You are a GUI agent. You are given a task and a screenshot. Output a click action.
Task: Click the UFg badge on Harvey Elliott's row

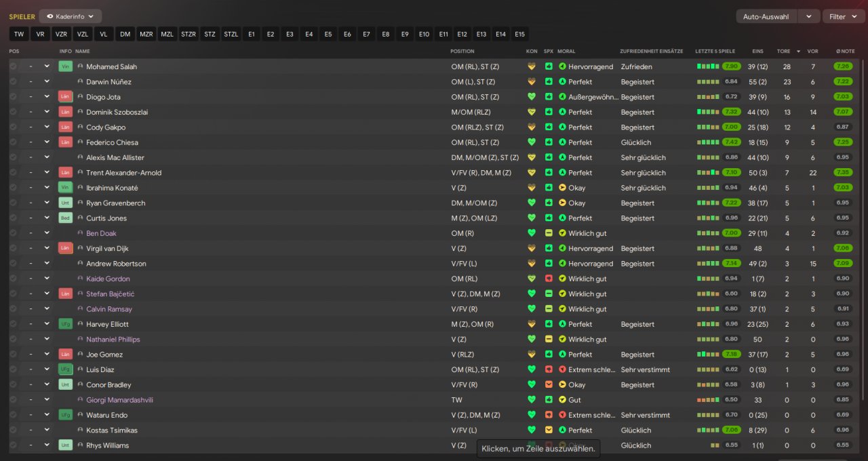(65, 324)
